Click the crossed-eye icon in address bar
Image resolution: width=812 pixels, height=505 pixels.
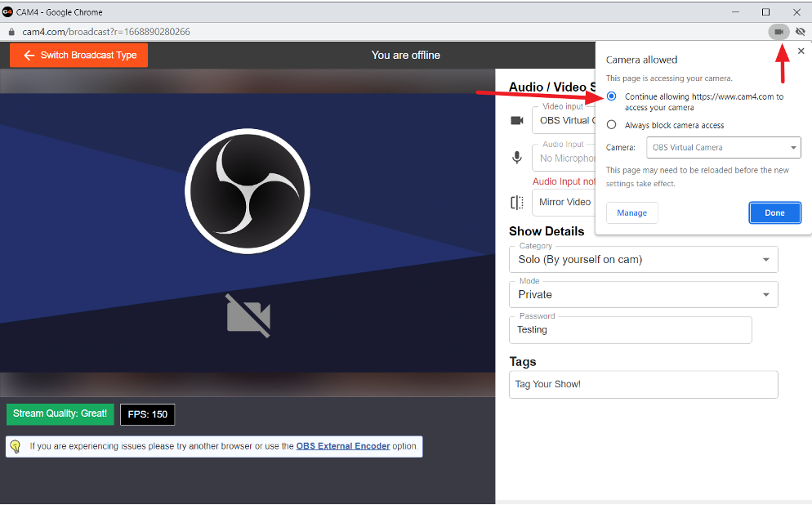(801, 32)
